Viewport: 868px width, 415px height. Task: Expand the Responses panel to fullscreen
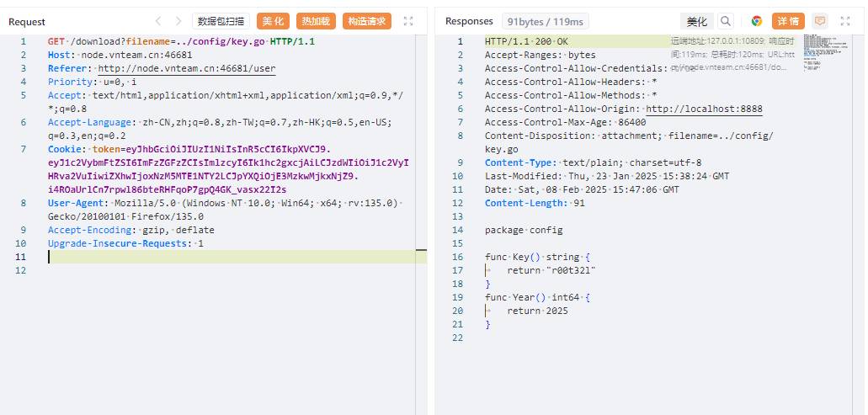849,21
